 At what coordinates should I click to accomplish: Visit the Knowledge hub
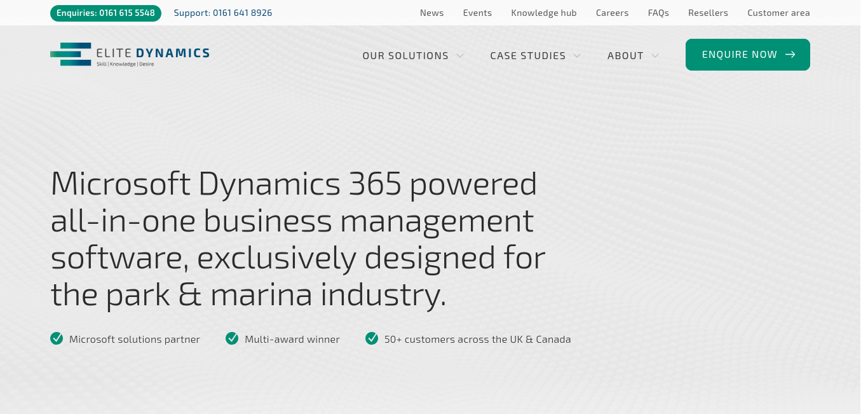click(x=543, y=13)
